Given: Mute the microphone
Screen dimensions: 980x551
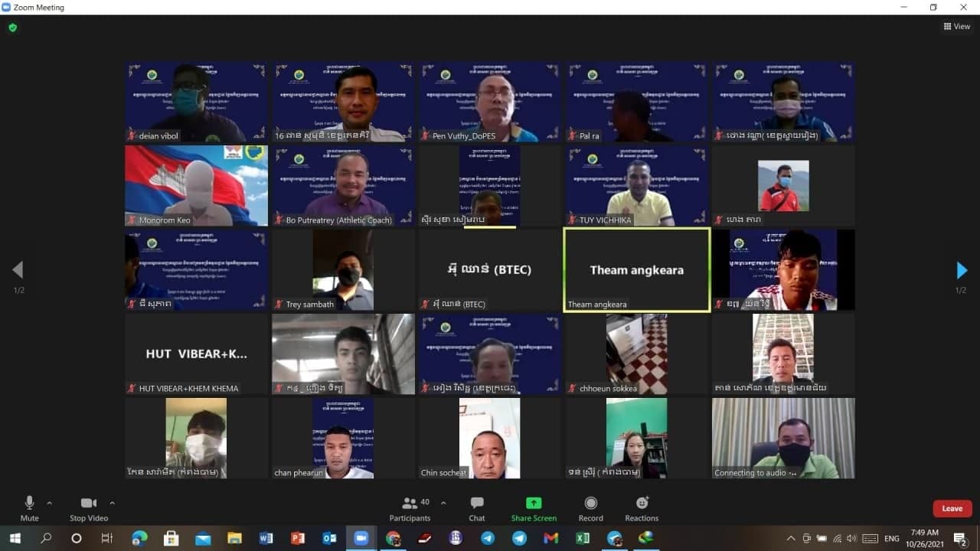Looking at the screenshot, I should click(x=29, y=507).
